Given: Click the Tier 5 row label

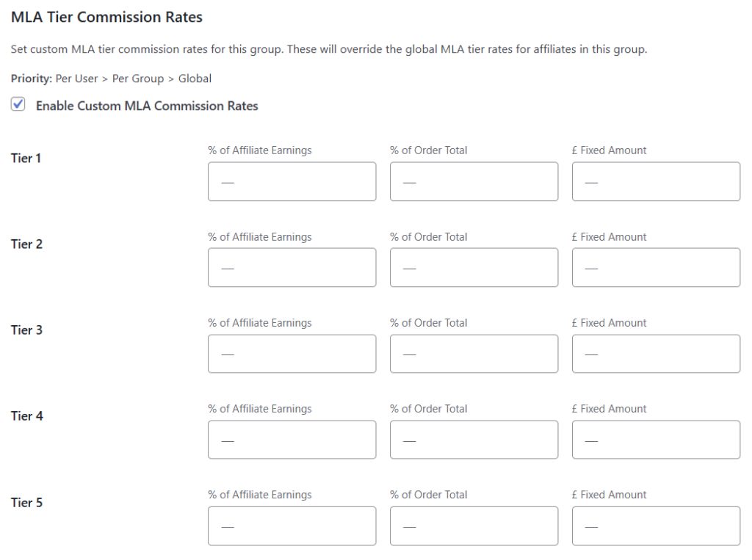Looking at the screenshot, I should click(x=26, y=503).
